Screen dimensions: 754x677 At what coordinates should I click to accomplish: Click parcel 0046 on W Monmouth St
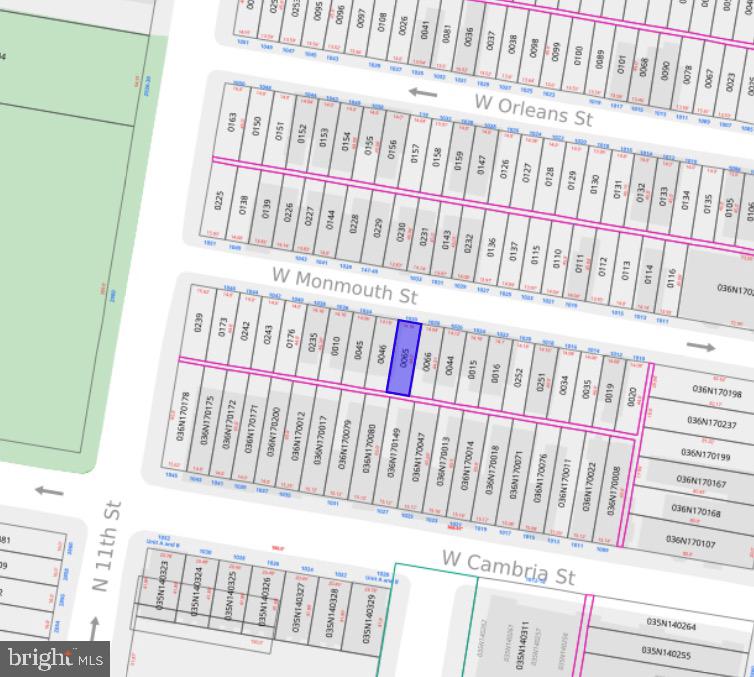tap(381, 353)
